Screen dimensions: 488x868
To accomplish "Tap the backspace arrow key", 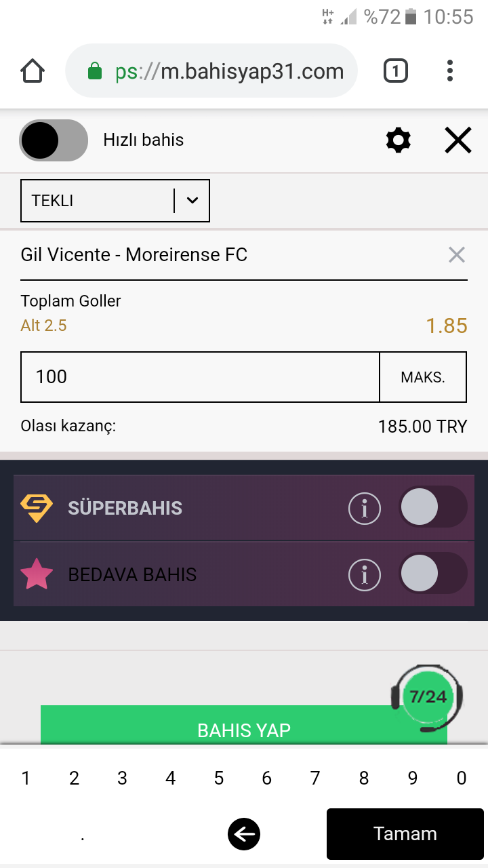I will pyautogui.click(x=244, y=834).
